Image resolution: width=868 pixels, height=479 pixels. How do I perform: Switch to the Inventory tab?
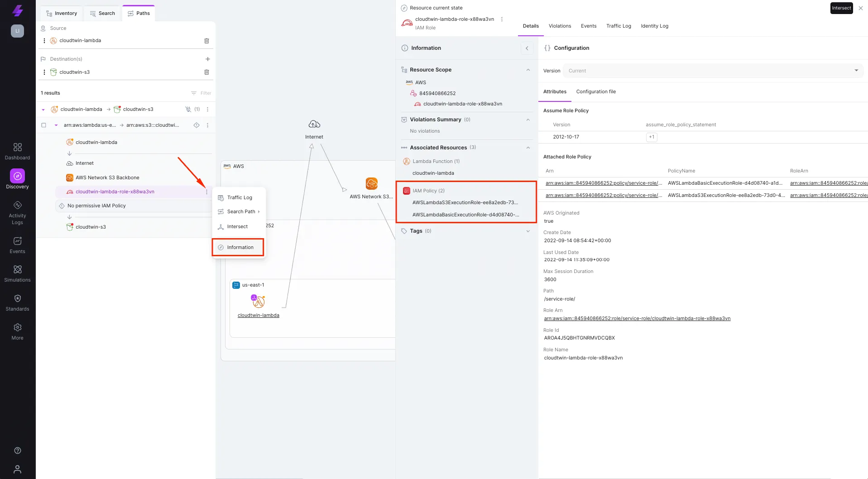point(62,13)
